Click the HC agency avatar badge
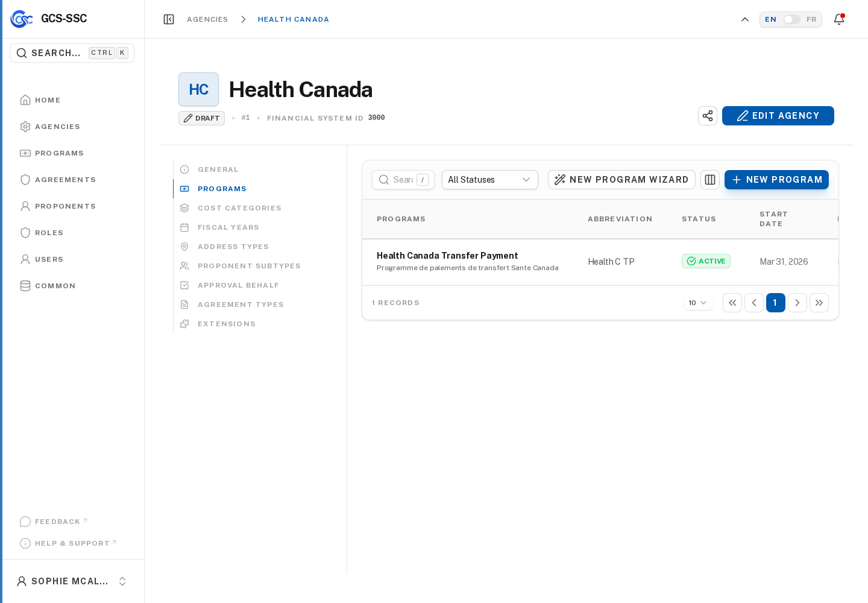 tap(198, 89)
